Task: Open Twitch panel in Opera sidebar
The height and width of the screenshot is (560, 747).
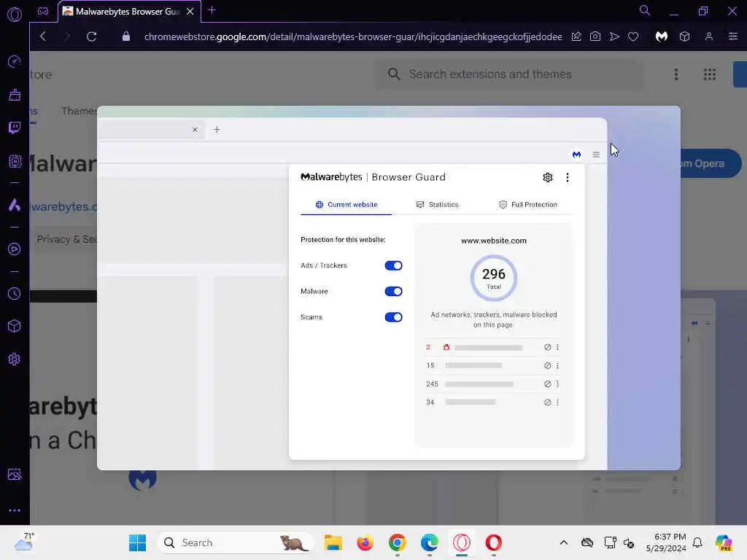Action: coord(15,128)
